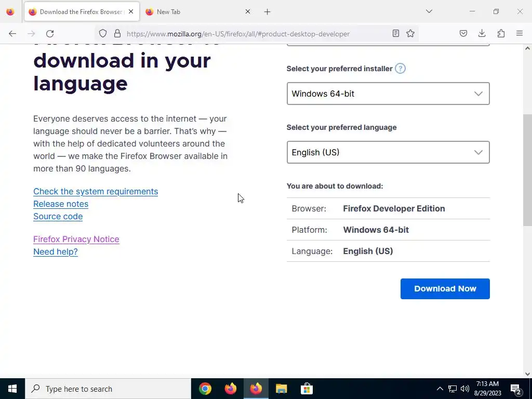Open the extensions menu
This screenshot has width=532, height=399.
pos(501,33)
